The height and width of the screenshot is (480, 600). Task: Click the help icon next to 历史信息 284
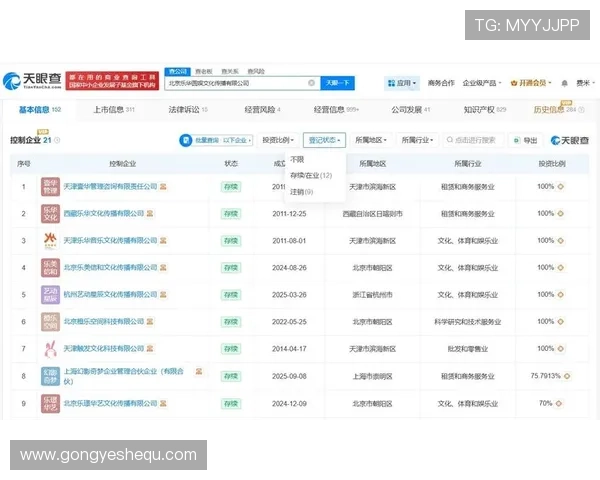click(581, 110)
